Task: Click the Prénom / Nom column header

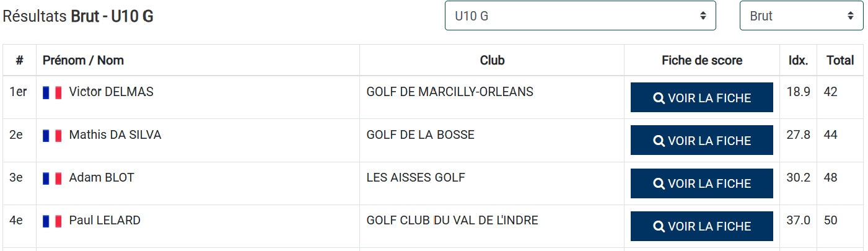Action: click(83, 60)
